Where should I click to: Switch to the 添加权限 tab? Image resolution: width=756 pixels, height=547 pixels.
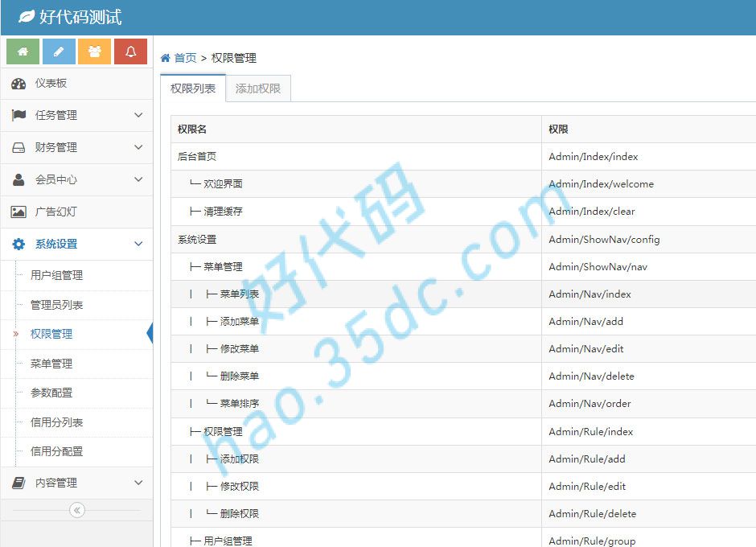coord(258,88)
